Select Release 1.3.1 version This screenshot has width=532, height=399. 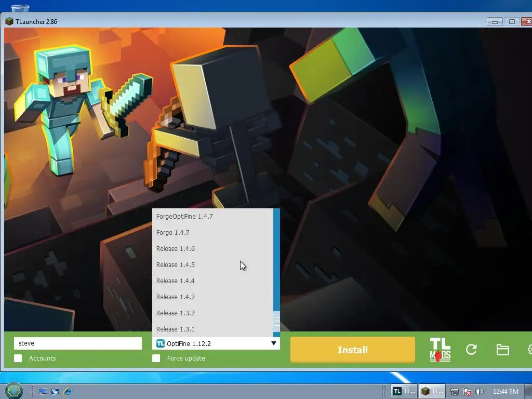pyautogui.click(x=212, y=329)
